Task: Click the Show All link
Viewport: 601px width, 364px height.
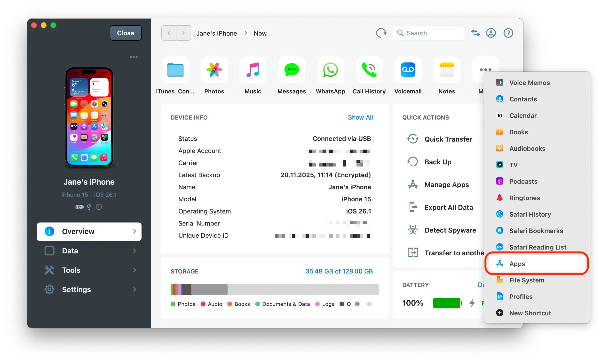Action: pos(360,117)
